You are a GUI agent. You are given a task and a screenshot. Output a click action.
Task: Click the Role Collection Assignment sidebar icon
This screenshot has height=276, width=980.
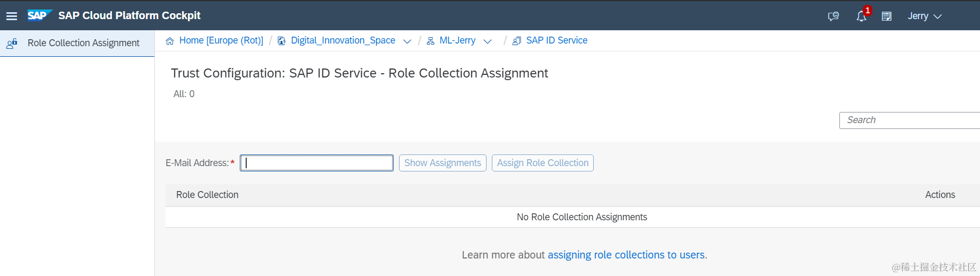pos(12,44)
